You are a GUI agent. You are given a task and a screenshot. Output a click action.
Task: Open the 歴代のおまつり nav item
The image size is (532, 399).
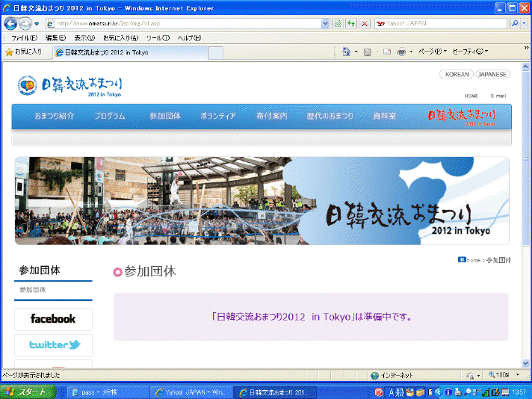click(330, 116)
